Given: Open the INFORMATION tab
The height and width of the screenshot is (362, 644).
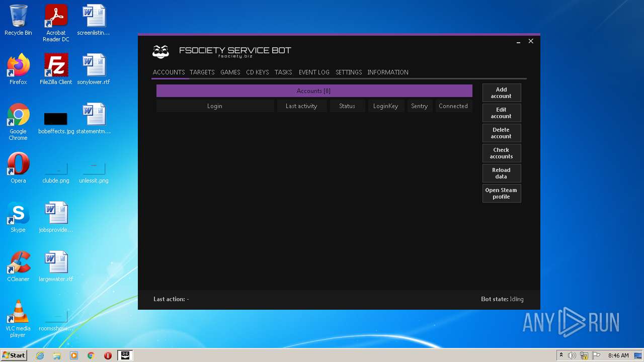Looking at the screenshot, I should 388,72.
